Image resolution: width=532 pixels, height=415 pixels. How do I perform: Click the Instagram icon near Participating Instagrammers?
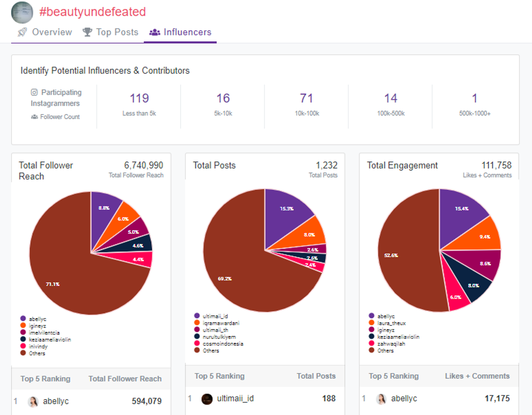(x=34, y=92)
